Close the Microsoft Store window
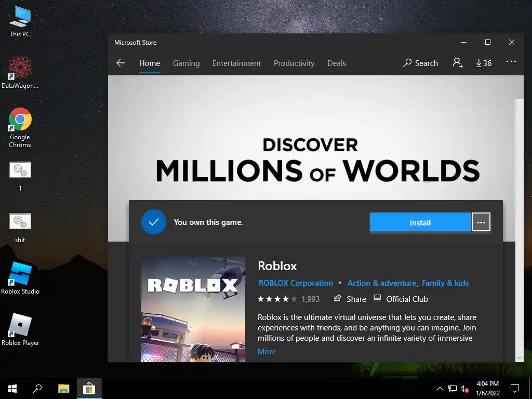 [x=512, y=42]
